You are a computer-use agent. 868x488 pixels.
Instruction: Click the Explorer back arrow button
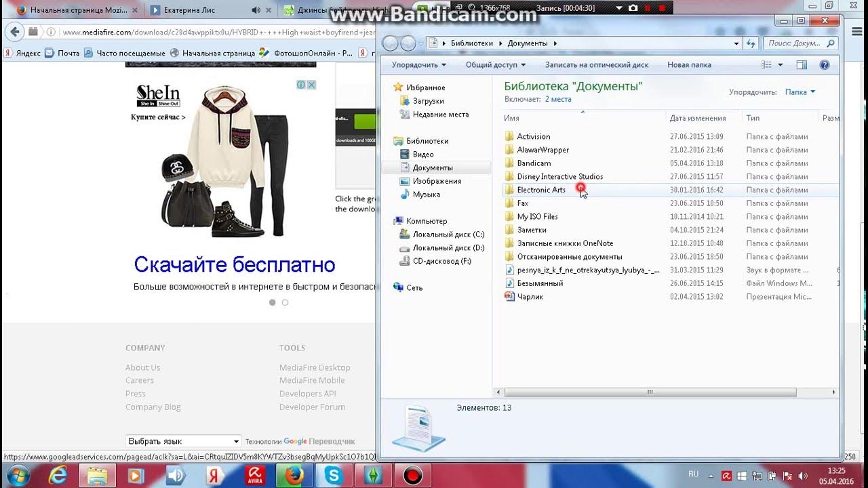(x=391, y=43)
